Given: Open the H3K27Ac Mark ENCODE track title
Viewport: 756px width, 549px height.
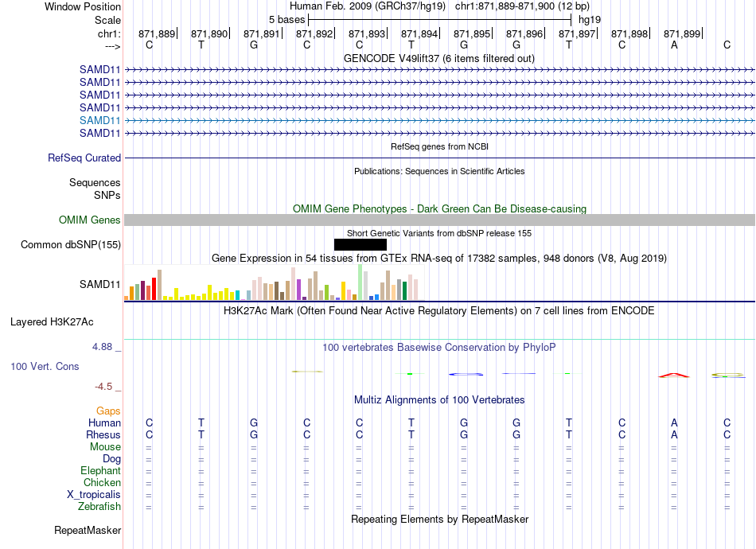Looking at the screenshot, I should (x=438, y=311).
